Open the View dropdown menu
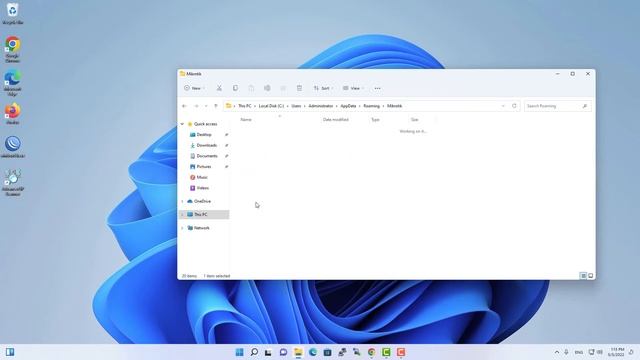The image size is (640, 360). coord(353,88)
